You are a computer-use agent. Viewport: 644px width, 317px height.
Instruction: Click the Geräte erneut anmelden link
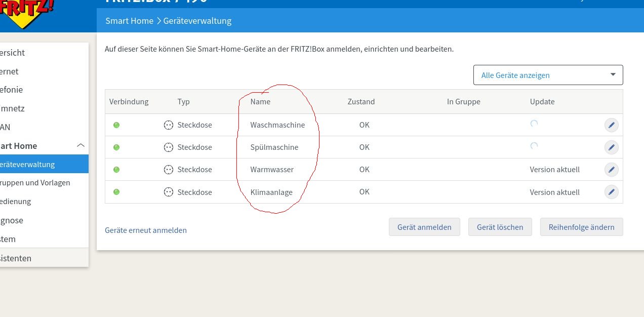coord(146,230)
